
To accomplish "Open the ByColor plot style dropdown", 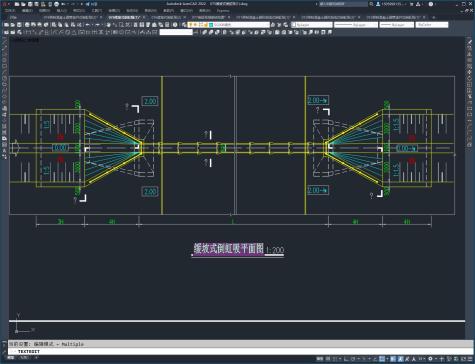I will pyautogui.click(x=432, y=25).
